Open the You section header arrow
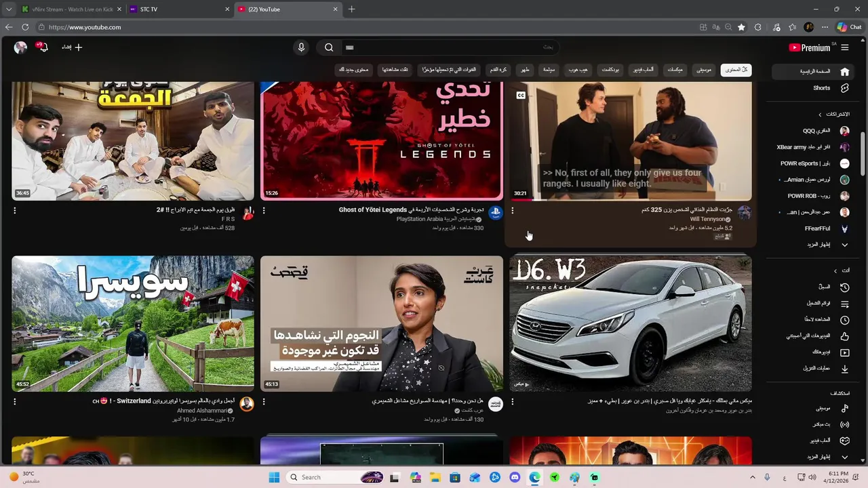The width and height of the screenshot is (868, 488). [x=835, y=270]
